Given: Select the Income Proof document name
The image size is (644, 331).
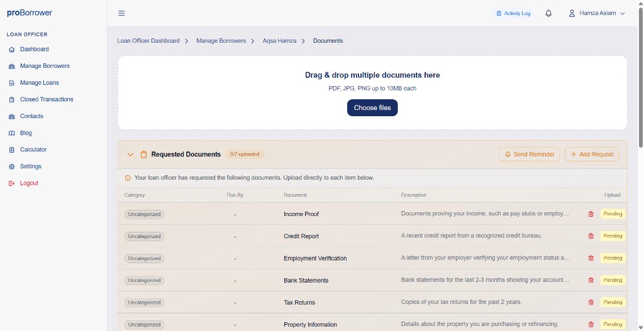Looking at the screenshot, I should [301, 214].
